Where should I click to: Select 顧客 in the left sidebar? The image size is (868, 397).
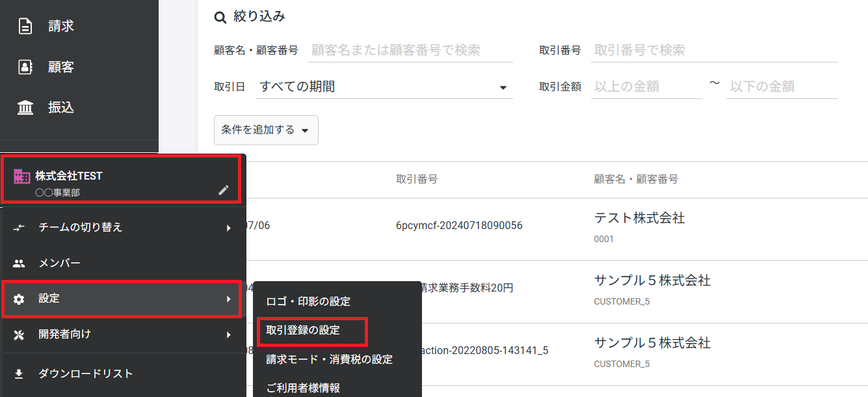tap(61, 67)
